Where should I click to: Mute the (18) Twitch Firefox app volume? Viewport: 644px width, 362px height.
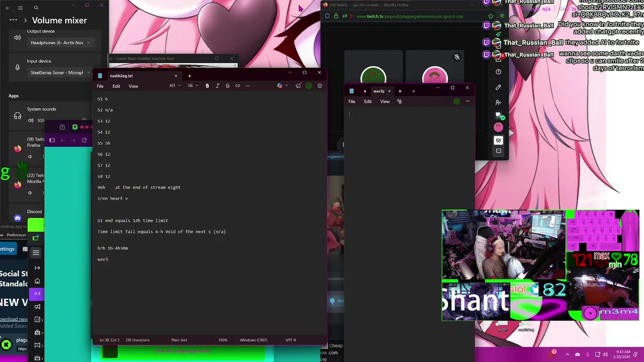click(x=30, y=157)
